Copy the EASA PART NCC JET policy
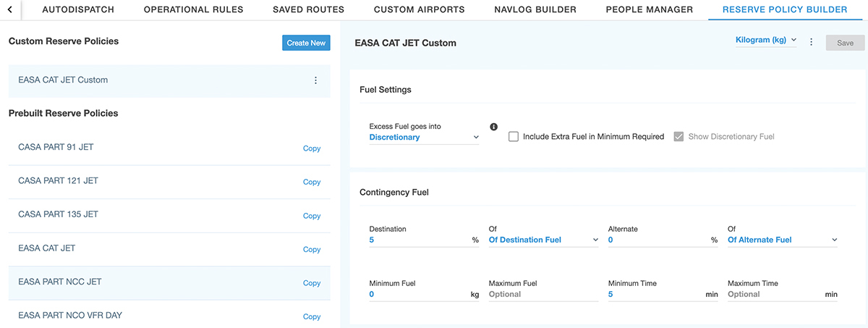Viewport: 868px width, 328px height. [x=311, y=283]
